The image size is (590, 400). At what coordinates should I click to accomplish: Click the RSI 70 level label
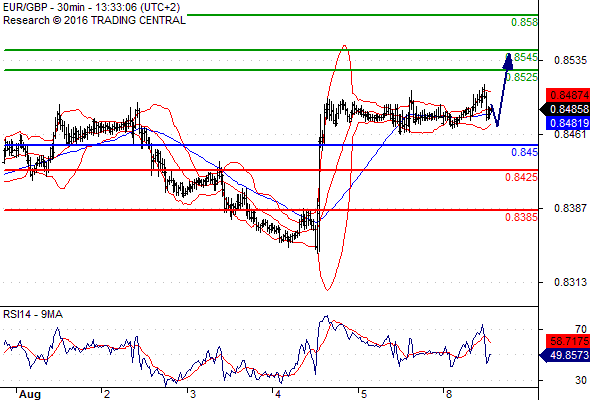pos(581,329)
